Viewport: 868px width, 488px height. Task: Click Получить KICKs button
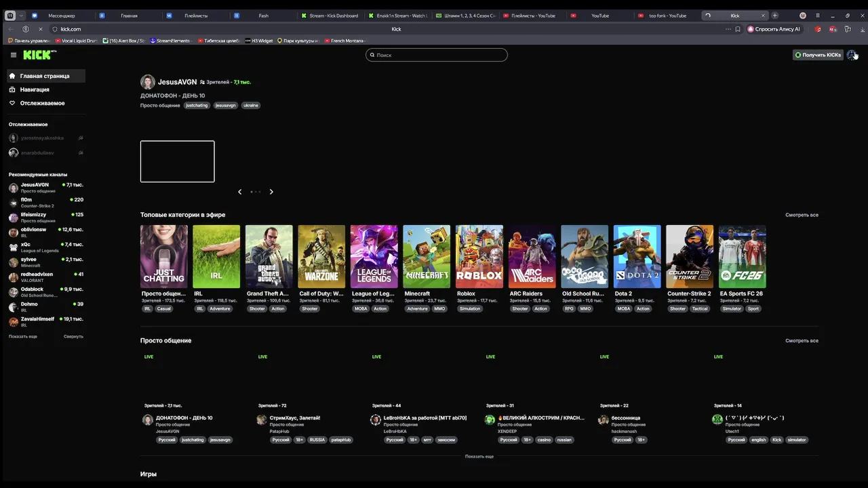click(818, 55)
